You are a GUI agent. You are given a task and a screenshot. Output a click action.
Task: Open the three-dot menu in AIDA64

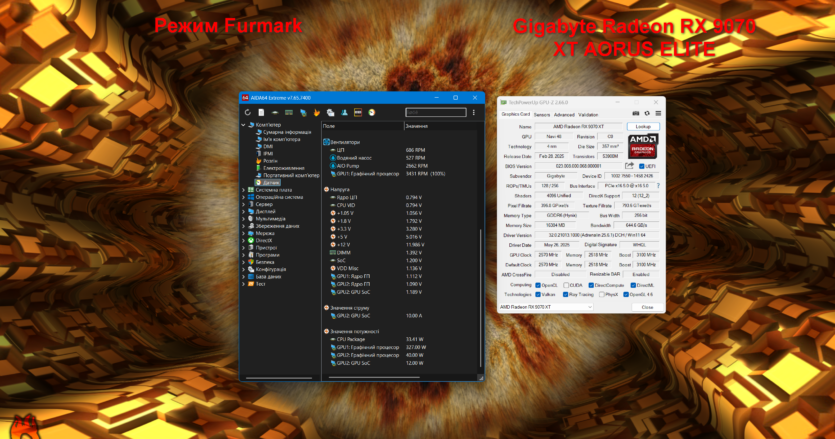pos(473,112)
